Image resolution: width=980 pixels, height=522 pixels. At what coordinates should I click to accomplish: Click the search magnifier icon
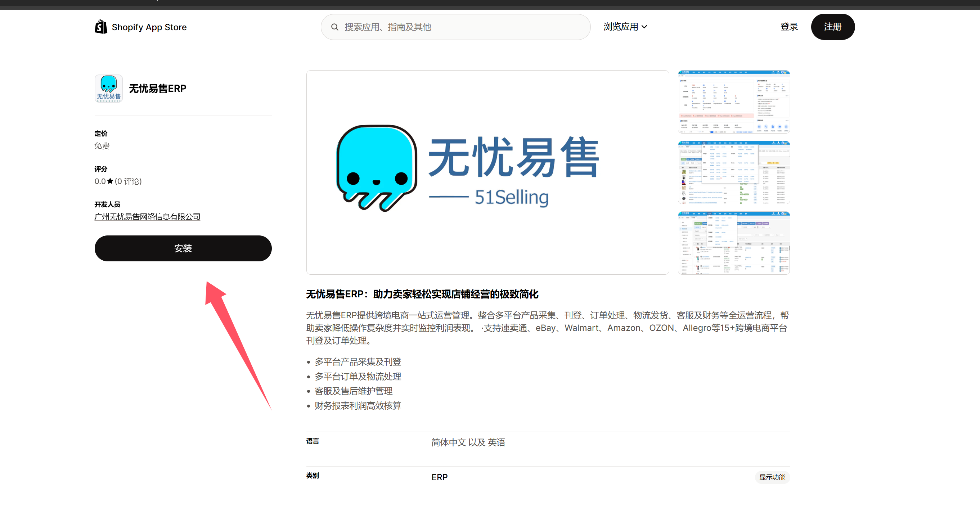point(334,27)
